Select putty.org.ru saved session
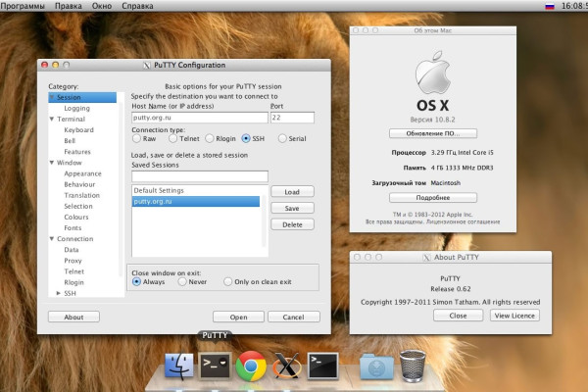This screenshot has height=392, width=588. click(x=195, y=202)
